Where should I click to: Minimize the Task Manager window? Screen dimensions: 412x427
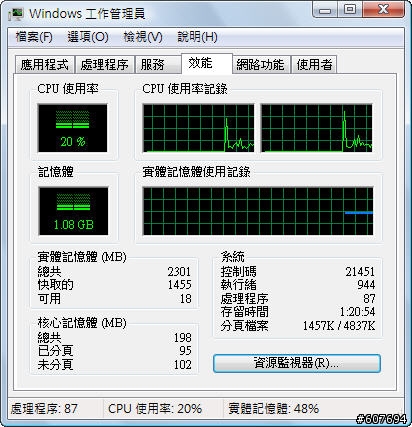click(x=325, y=10)
